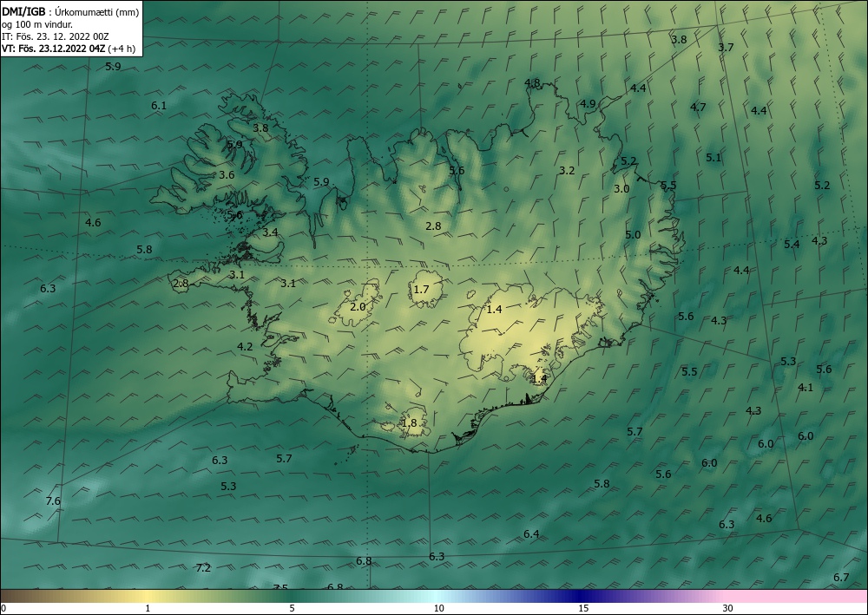
Task: Click the 3.4 value on the map
Action: tap(270, 232)
